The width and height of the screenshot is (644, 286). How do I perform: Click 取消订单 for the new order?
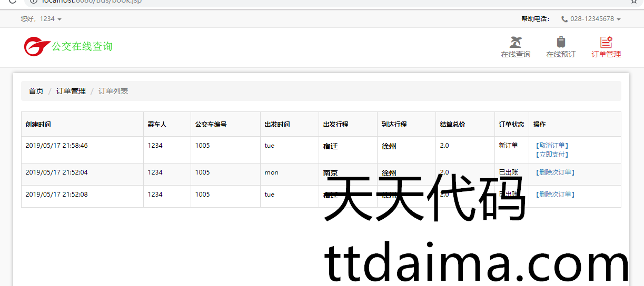[552, 146]
